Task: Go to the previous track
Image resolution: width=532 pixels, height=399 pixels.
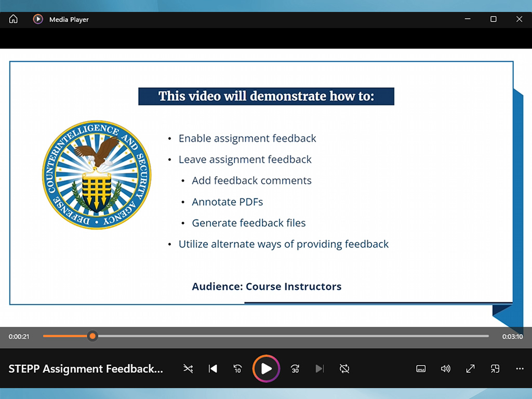Action: tap(213, 369)
